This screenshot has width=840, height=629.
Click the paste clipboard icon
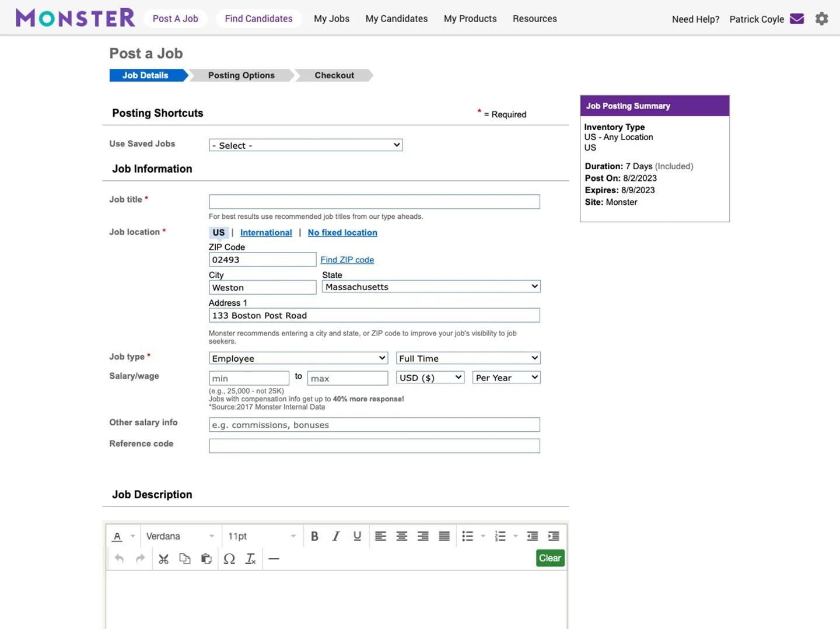tap(206, 558)
